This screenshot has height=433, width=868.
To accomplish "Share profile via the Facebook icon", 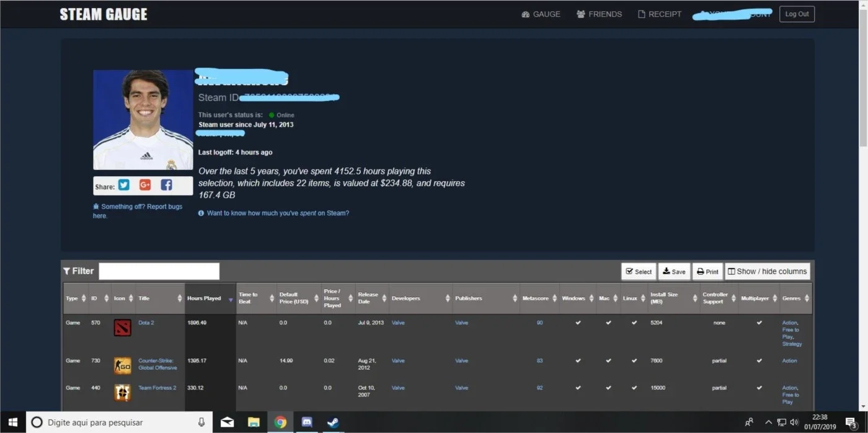I will pos(166,185).
